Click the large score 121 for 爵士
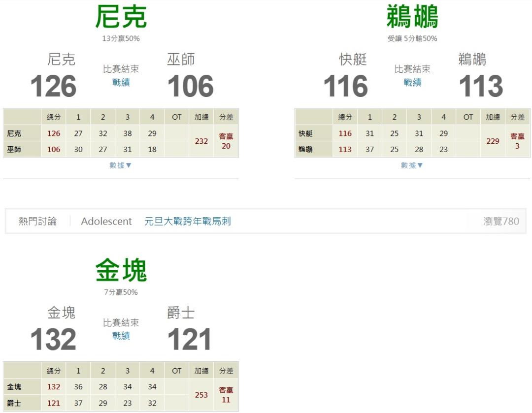 coord(189,339)
